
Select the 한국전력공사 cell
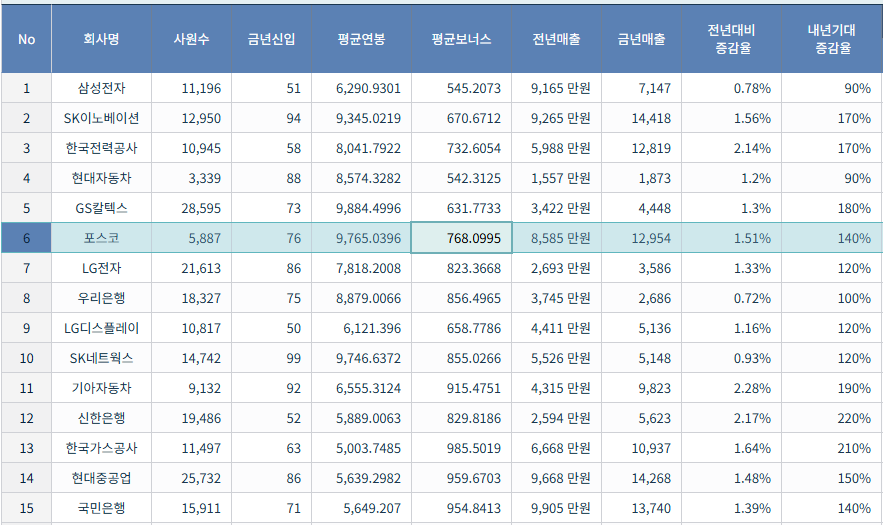101,148
